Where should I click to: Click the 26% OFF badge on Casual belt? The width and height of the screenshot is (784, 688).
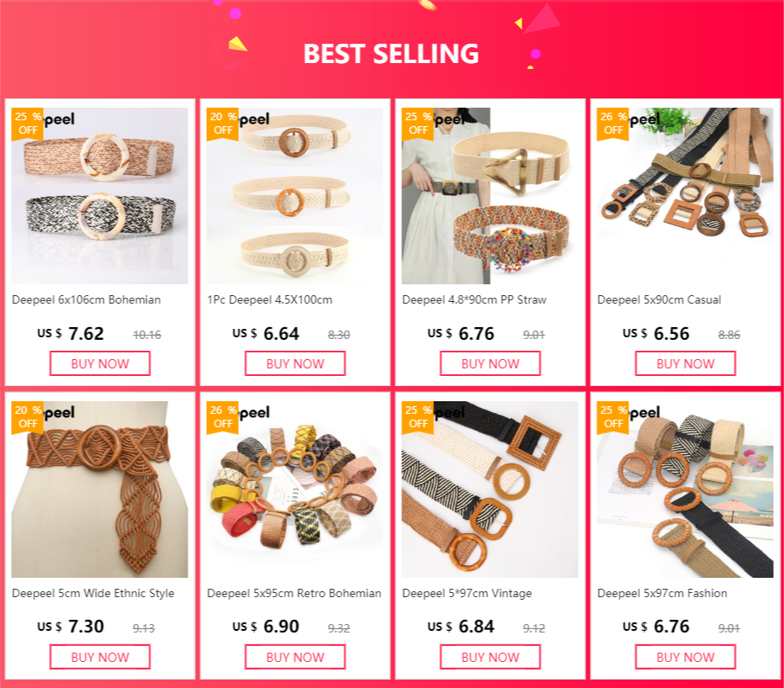click(612, 124)
